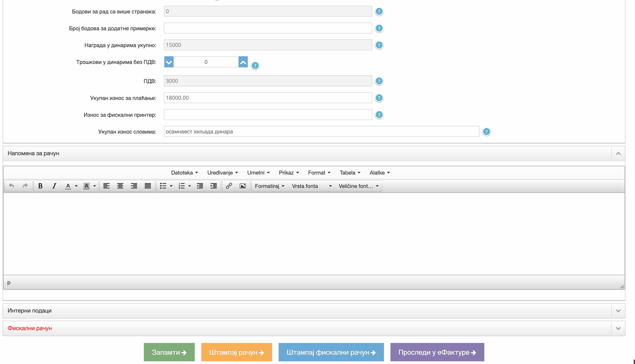Open the Format menu
Viewport: 635px width, 364px height.
coord(319,173)
